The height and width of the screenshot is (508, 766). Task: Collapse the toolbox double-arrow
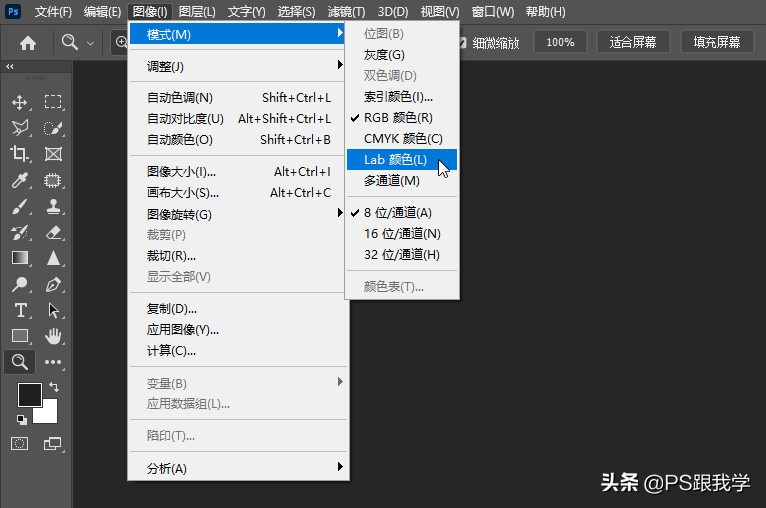point(10,66)
